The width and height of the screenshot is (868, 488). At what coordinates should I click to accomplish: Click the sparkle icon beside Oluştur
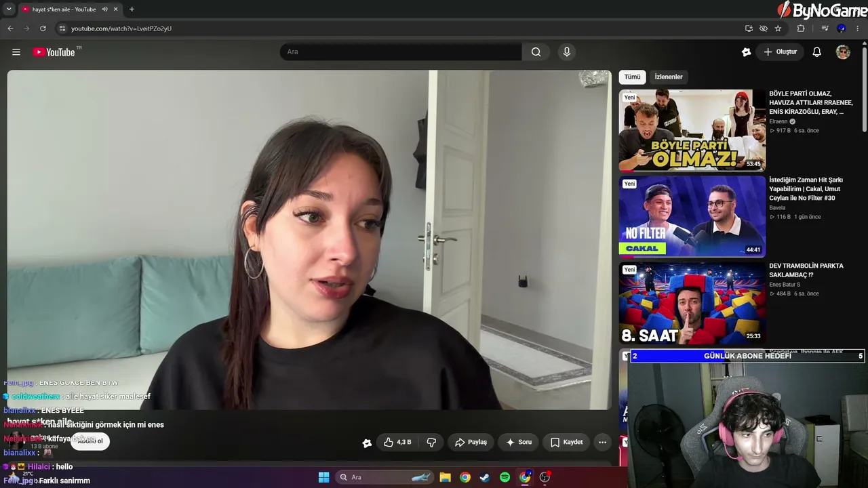pos(747,52)
